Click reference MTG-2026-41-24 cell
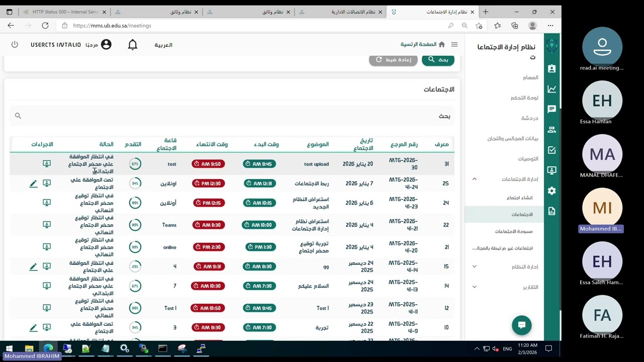Viewport: 644px width, 362px height. coord(403,184)
